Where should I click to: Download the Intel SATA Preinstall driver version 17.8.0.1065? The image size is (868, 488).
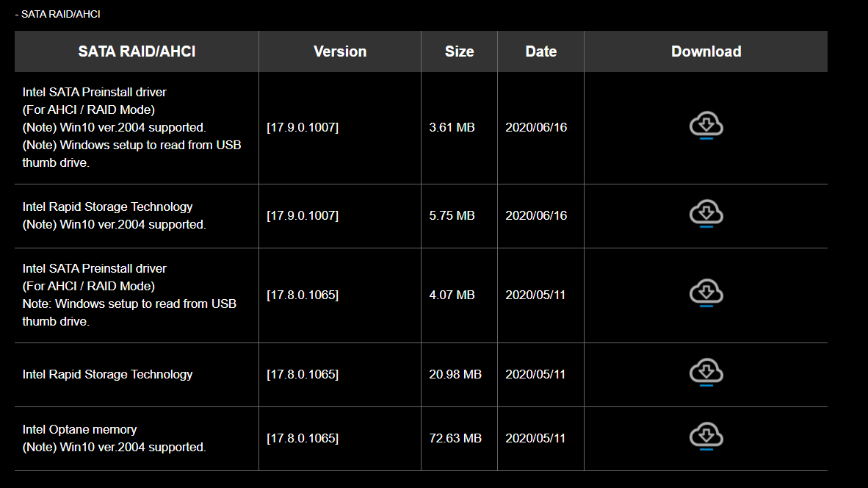tap(706, 292)
